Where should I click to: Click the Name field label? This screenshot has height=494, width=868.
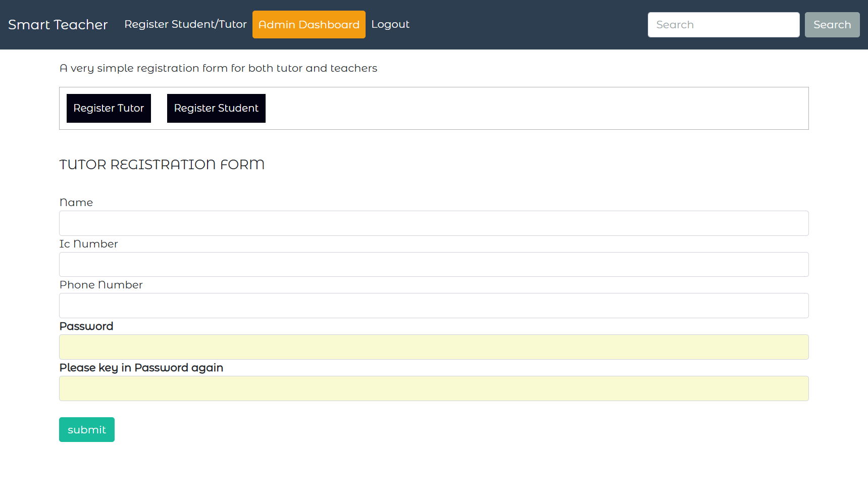coord(76,203)
